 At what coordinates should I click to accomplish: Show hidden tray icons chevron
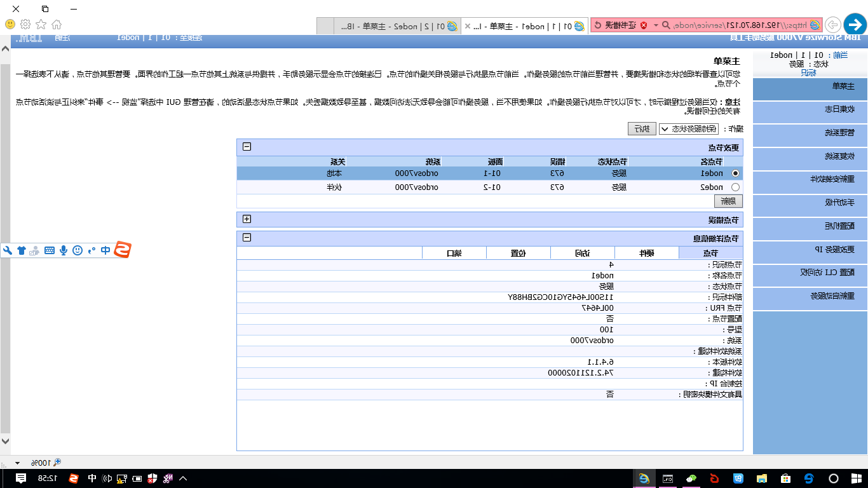pyautogui.click(x=183, y=478)
